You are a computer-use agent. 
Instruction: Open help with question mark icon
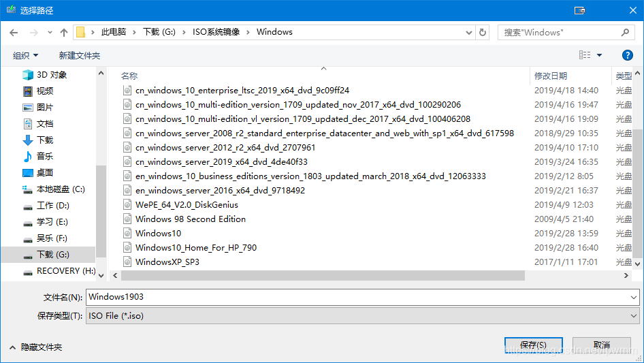[x=627, y=55]
